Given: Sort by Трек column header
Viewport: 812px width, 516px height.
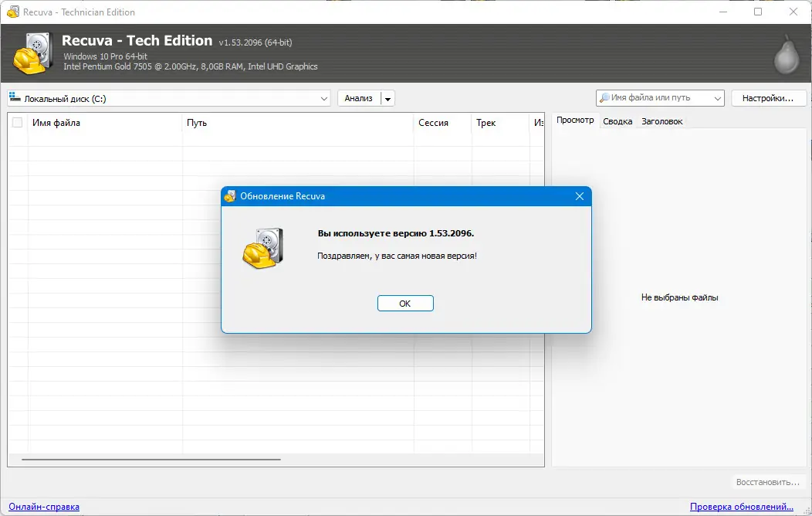Looking at the screenshot, I should pos(500,123).
